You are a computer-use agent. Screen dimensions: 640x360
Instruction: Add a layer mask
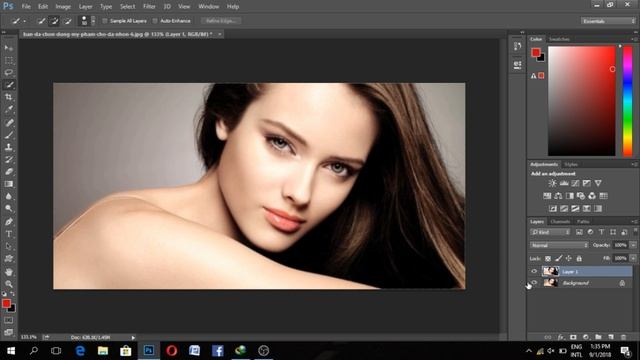pyautogui.click(x=573, y=337)
